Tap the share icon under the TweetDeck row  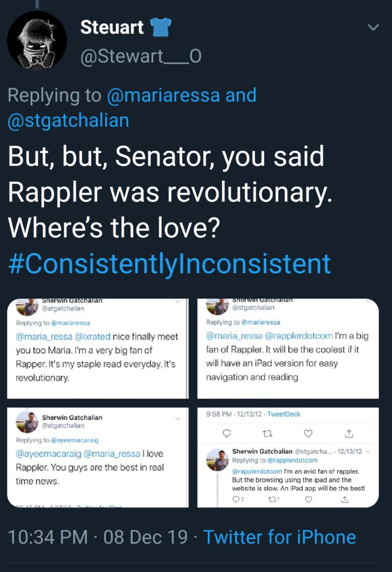click(x=349, y=433)
